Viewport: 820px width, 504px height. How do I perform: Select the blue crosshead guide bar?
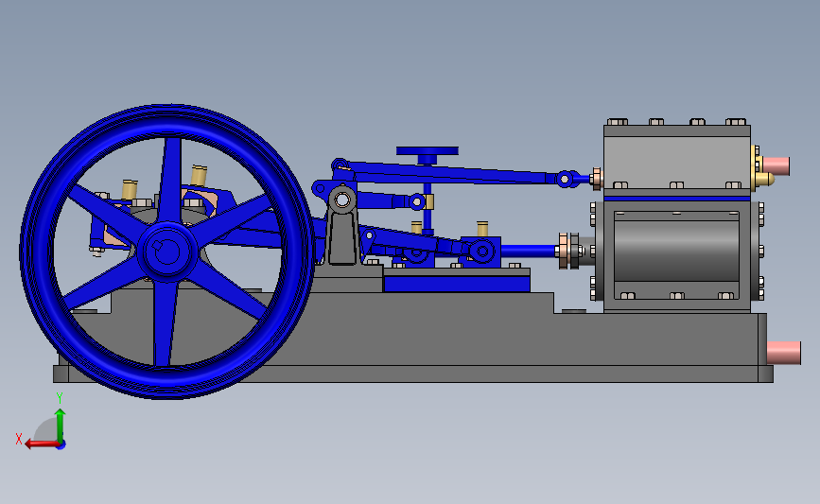coord(457,284)
